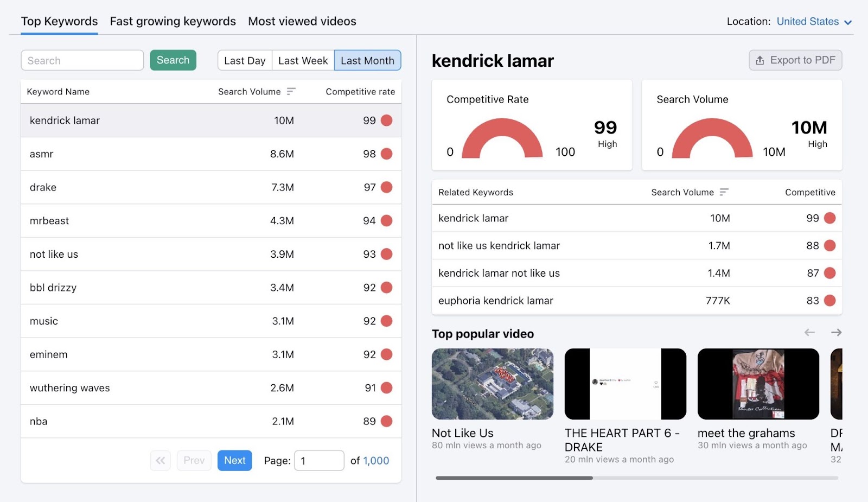The width and height of the screenshot is (868, 502).
Task: Click the competitive rate indicator for asmr
Action: tap(386, 154)
